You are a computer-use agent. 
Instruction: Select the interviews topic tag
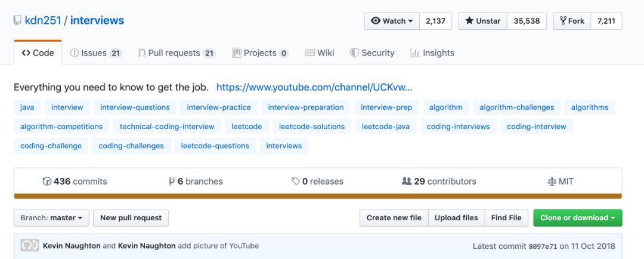pyautogui.click(x=284, y=146)
